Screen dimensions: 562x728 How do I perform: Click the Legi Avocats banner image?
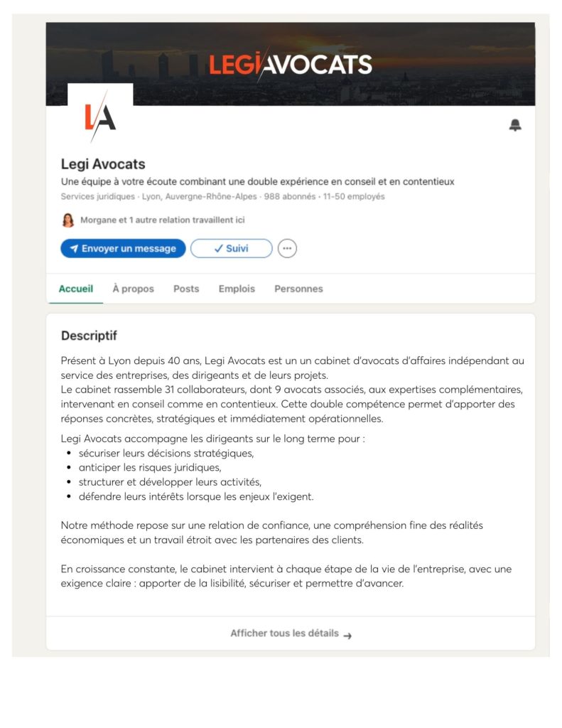click(x=290, y=64)
